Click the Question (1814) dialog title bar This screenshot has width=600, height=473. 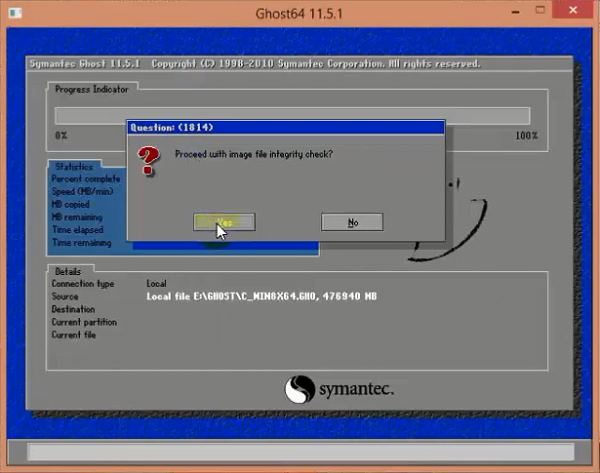click(x=285, y=128)
